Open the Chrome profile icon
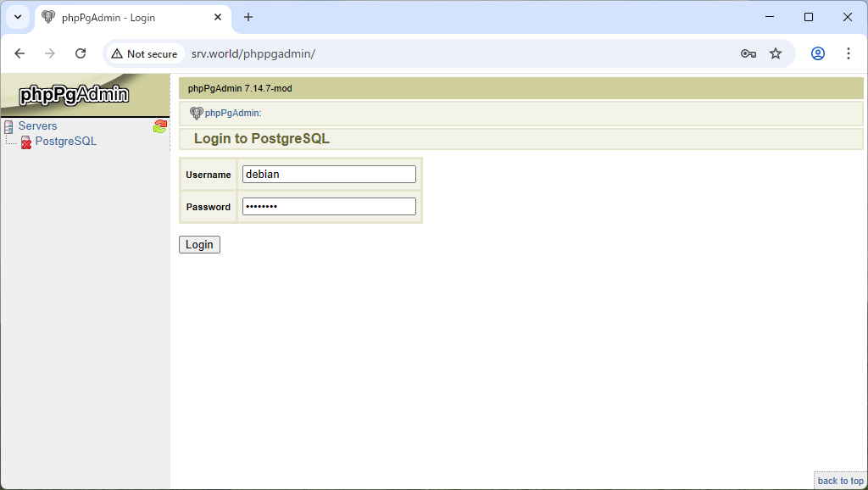Screen dimensions: 868x490 pos(818,53)
